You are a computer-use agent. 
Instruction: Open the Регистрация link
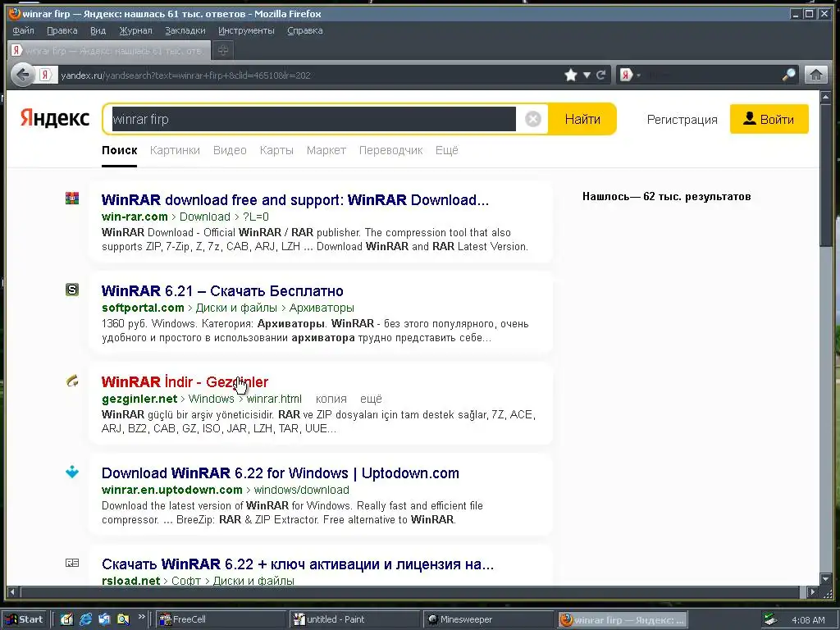[x=682, y=120]
